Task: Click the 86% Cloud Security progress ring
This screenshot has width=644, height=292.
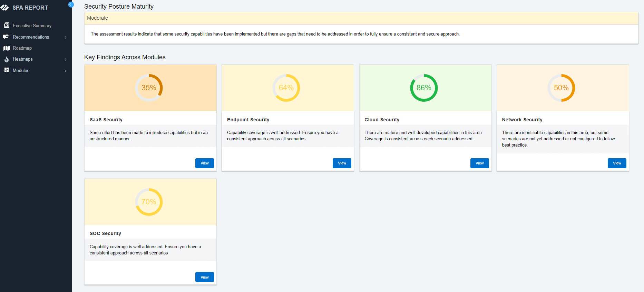Action: click(423, 88)
